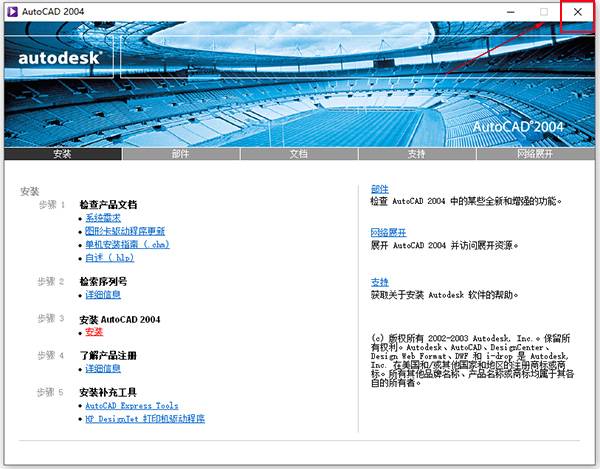Click the autodesk logo in banner
This screenshot has width=600, height=469.
click(x=60, y=58)
